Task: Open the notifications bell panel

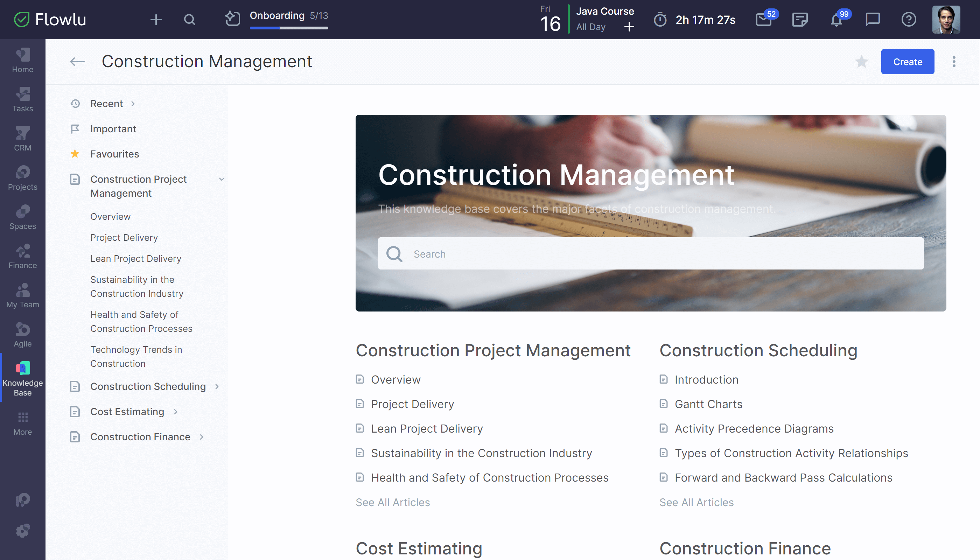Action: (x=836, y=20)
